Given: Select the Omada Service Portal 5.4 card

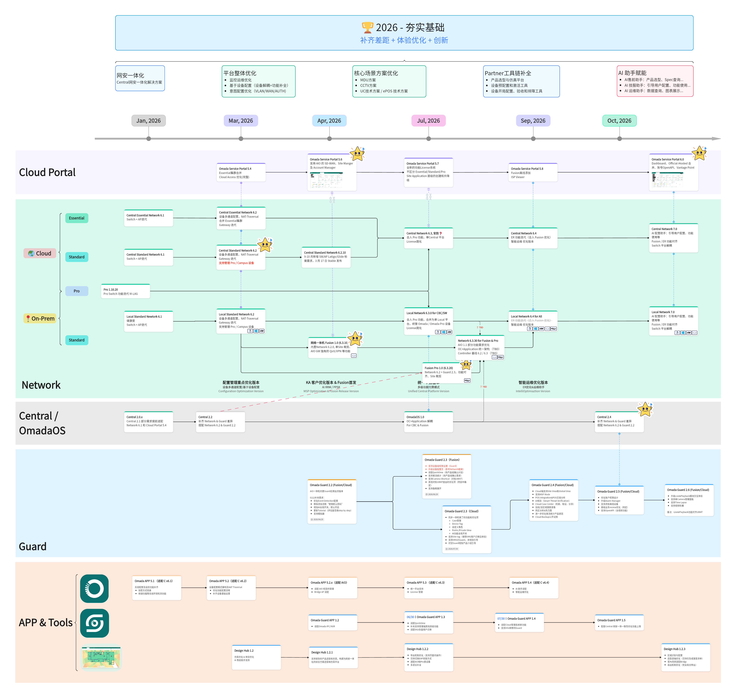Looking at the screenshot, I should 241,172.
